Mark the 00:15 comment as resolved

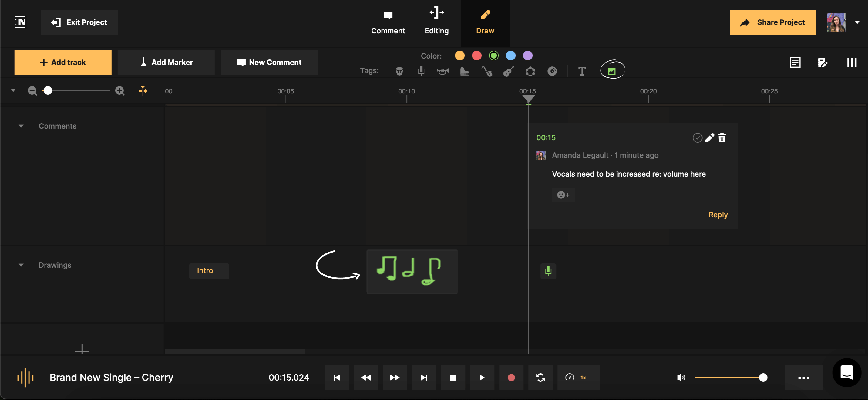click(697, 137)
